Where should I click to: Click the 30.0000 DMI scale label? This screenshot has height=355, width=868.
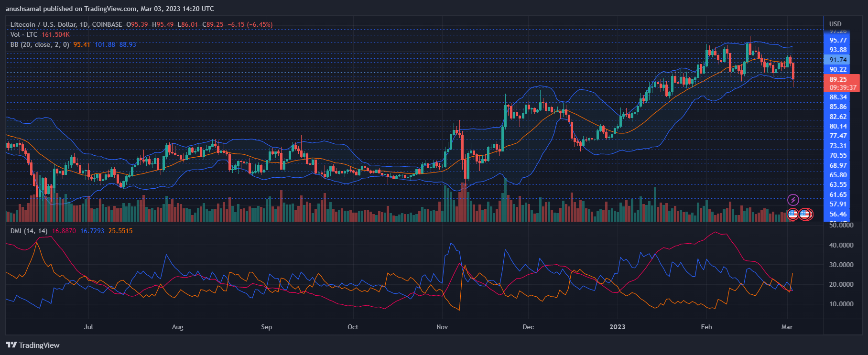841,265
